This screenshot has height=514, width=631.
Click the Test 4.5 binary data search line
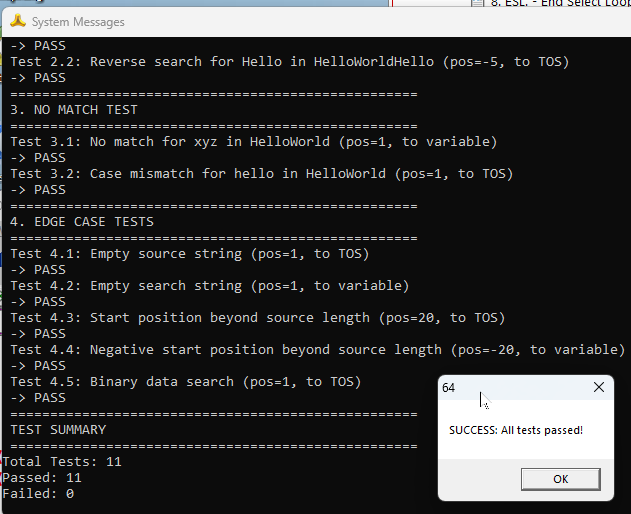click(185, 382)
